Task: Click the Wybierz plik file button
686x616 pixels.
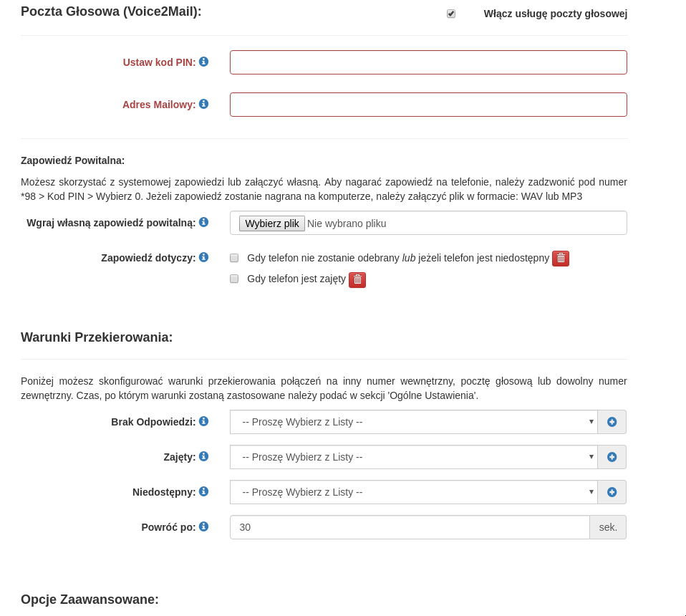Action: pyautogui.click(x=272, y=223)
